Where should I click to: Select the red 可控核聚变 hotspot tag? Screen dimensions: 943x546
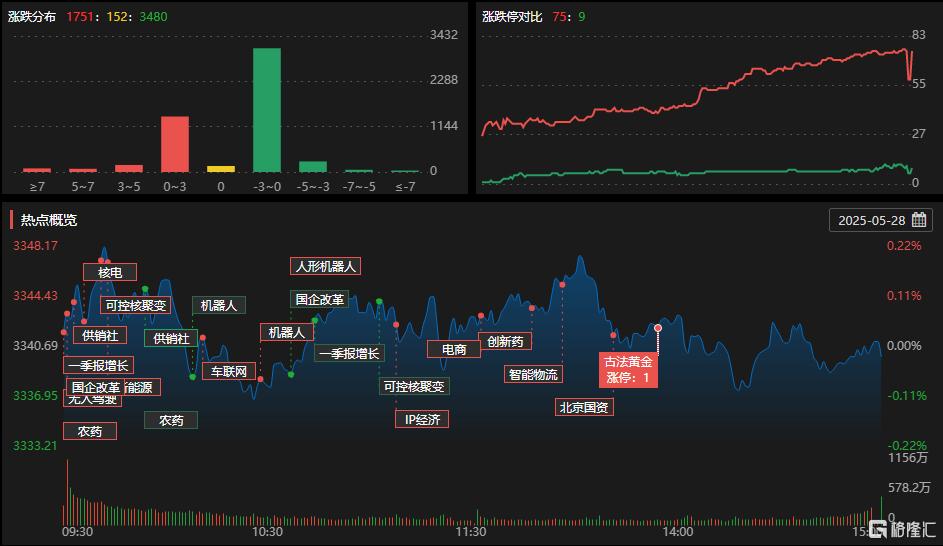click(x=135, y=305)
